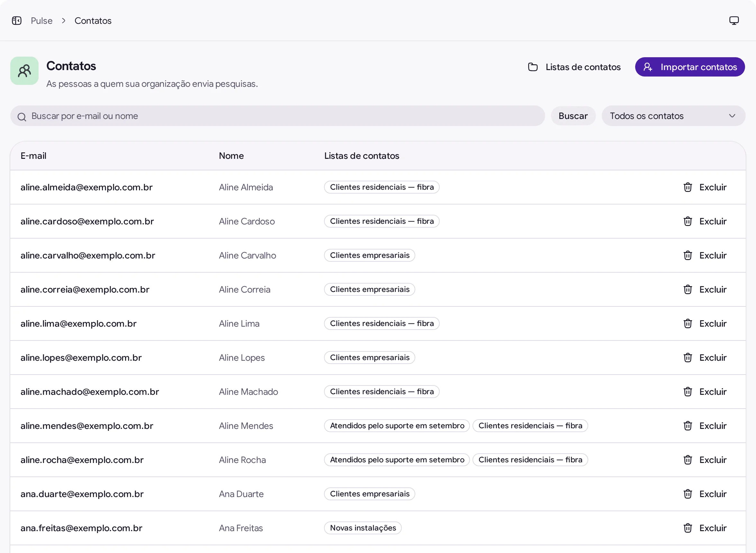Click the name Ana Duarte
756x553 pixels.
point(241,494)
